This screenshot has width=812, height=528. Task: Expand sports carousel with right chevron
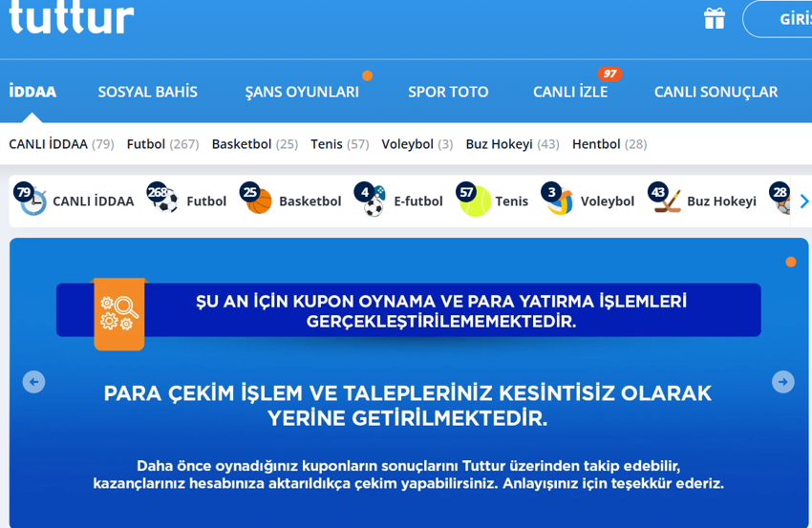coord(803,201)
